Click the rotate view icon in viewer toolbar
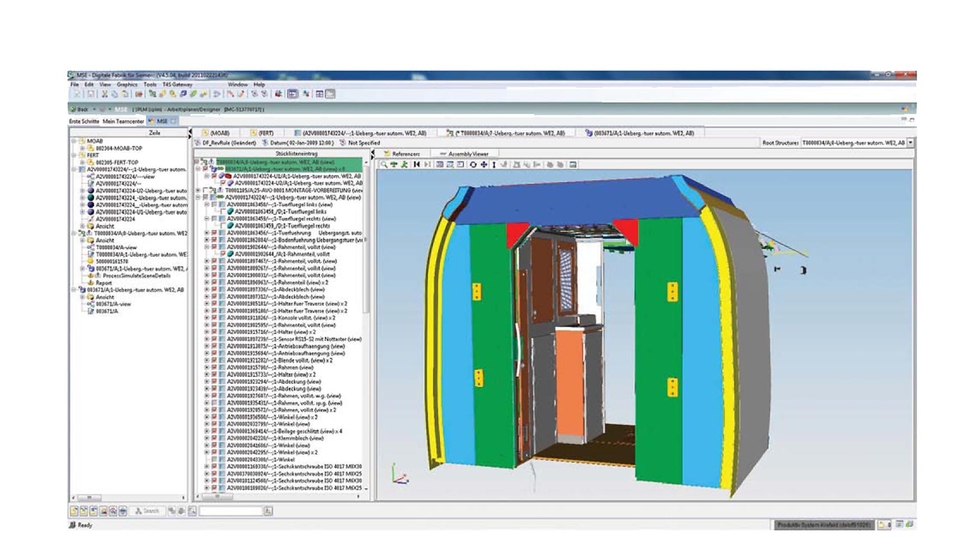 pyautogui.click(x=473, y=165)
